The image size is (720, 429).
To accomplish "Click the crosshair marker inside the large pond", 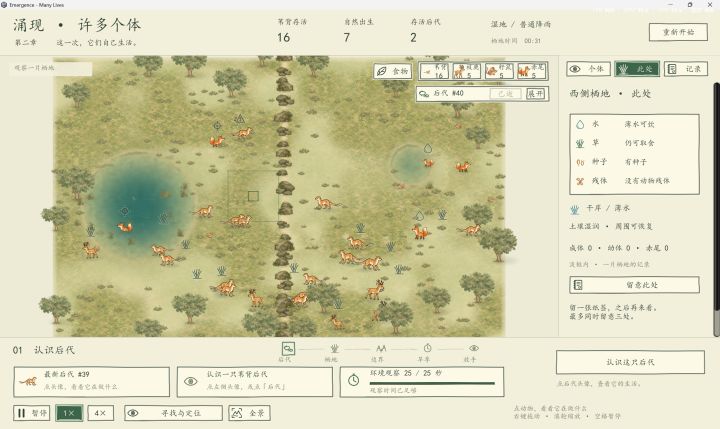I will [124, 211].
